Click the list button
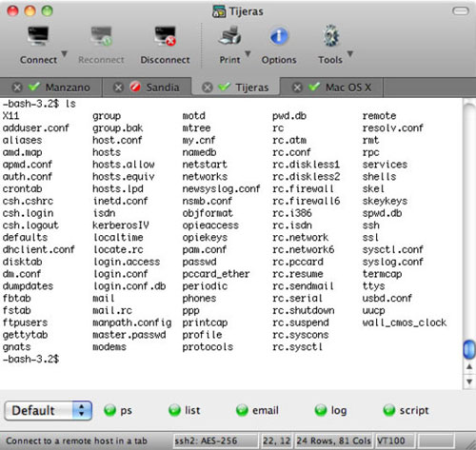Viewport: 476px width, 450px height. click(x=184, y=410)
